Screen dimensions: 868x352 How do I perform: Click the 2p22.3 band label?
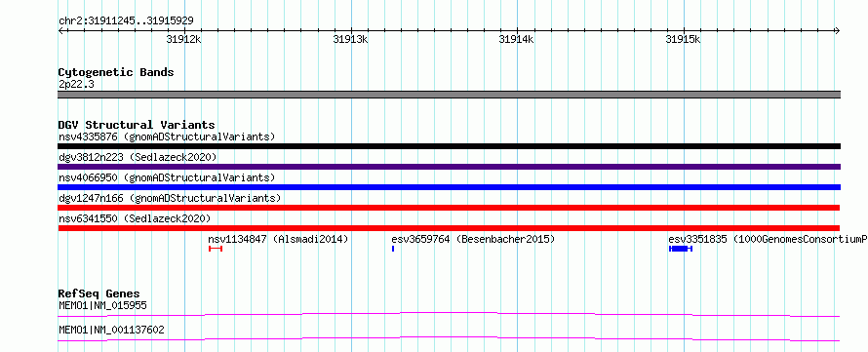point(76,84)
